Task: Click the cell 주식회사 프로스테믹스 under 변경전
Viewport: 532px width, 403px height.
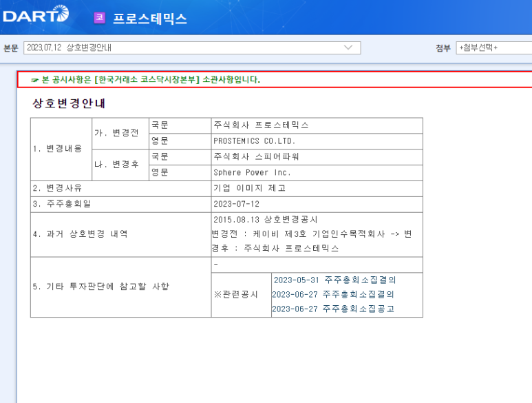Action: click(x=317, y=125)
